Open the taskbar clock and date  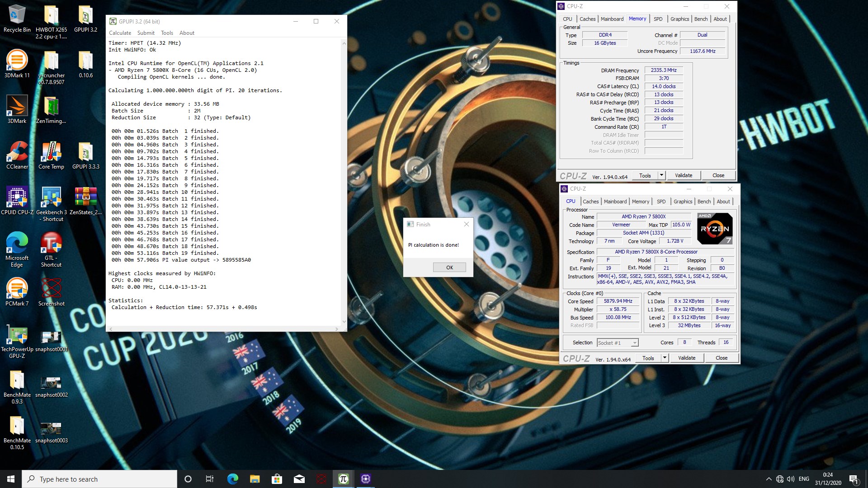[x=828, y=479]
